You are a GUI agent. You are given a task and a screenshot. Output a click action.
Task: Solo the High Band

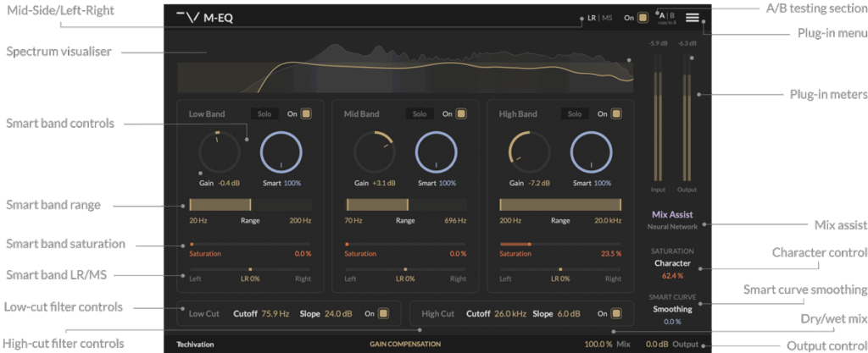[575, 113]
